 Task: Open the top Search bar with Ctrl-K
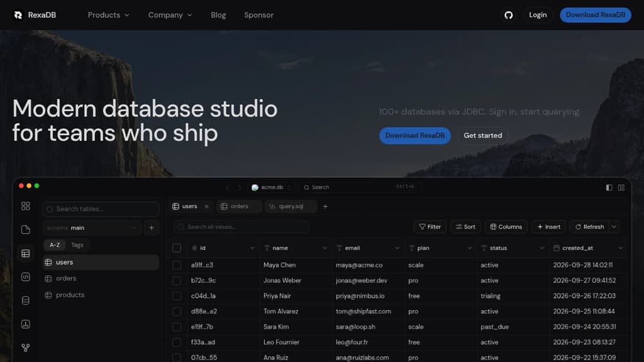(360, 187)
